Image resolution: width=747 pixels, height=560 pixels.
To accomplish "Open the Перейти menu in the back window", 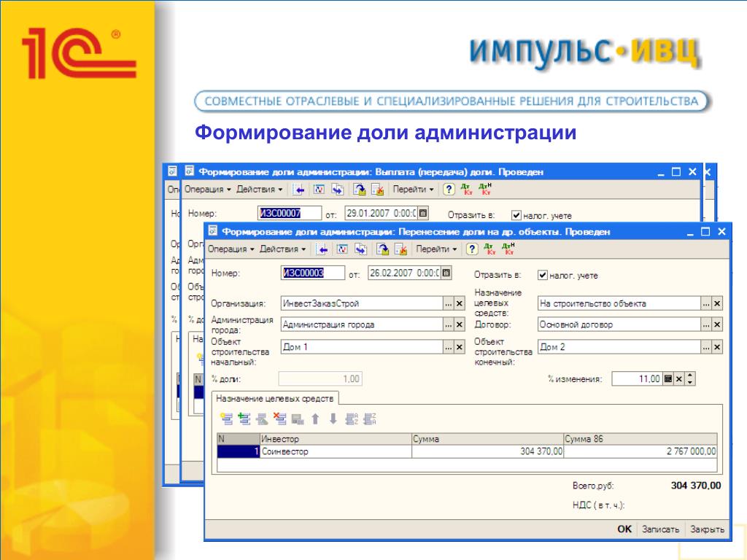I will tap(413, 190).
